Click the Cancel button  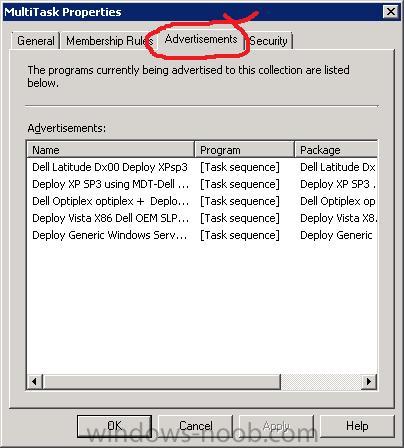[x=195, y=426]
